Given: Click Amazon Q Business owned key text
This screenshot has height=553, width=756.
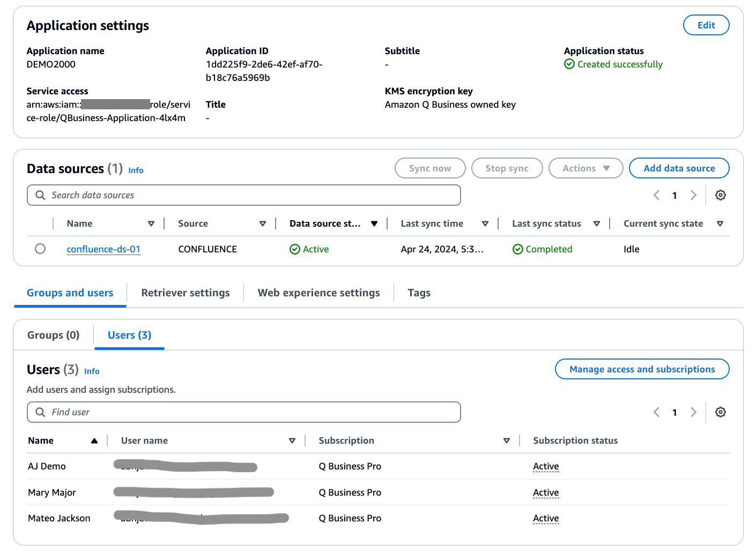Looking at the screenshot, I should pos(450,104).
